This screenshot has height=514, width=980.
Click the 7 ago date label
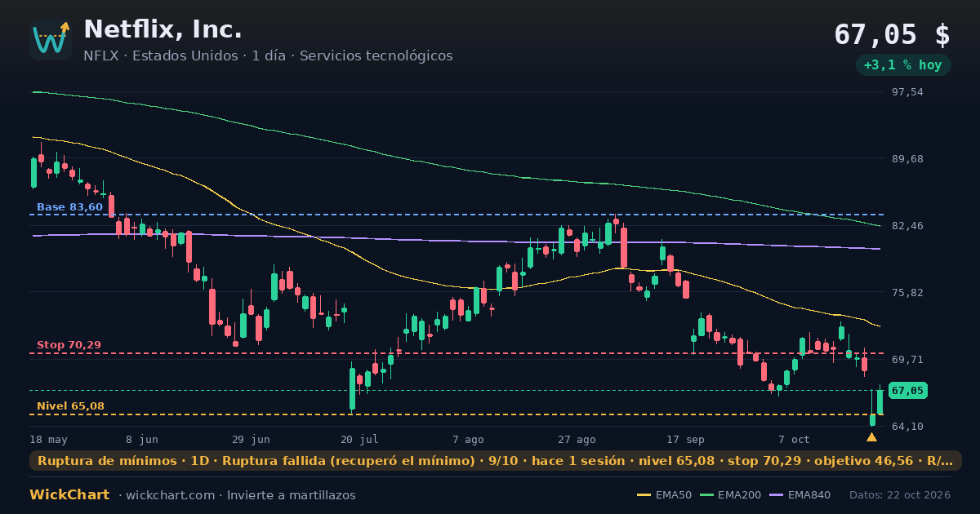(468, 439)
